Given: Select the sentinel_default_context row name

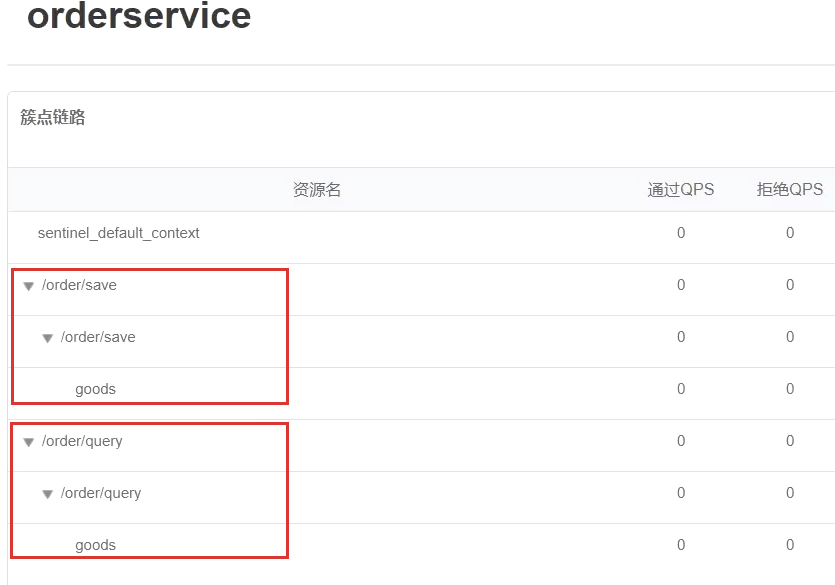Looking at the screenshot, I should click(x=118, y=233).
